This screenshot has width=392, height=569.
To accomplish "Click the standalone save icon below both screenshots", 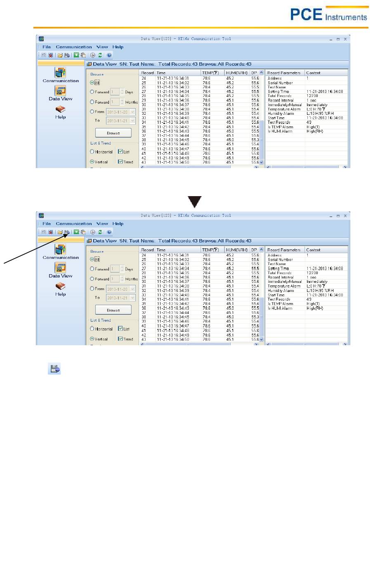I will (55, 369).
